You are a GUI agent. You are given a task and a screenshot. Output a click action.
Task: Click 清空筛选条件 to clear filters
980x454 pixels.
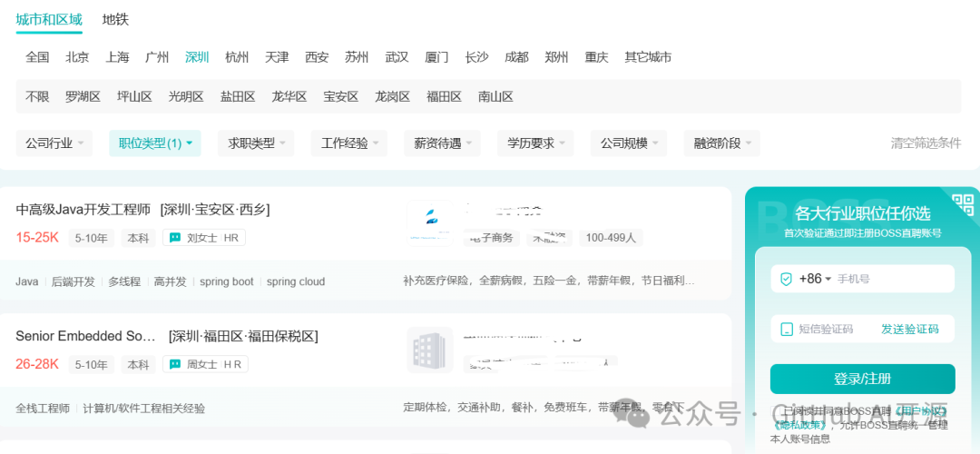tap(926, 143)
